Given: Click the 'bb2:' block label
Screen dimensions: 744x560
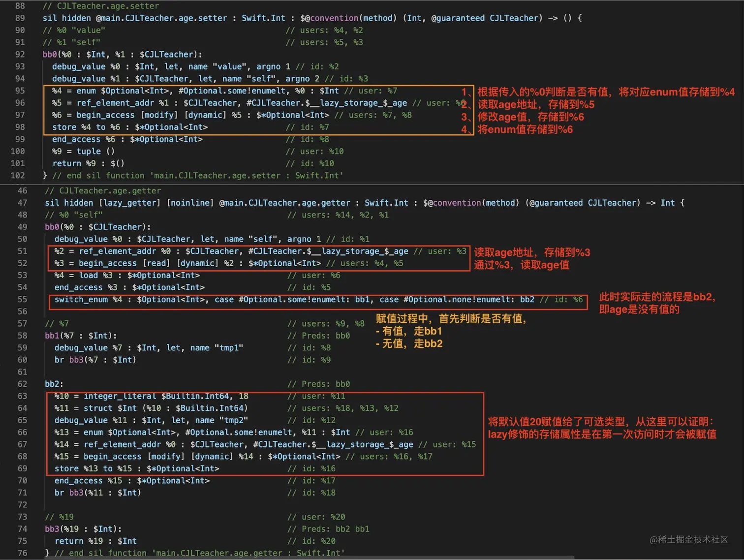Looking at the screenshot, I should coord(54,384).
